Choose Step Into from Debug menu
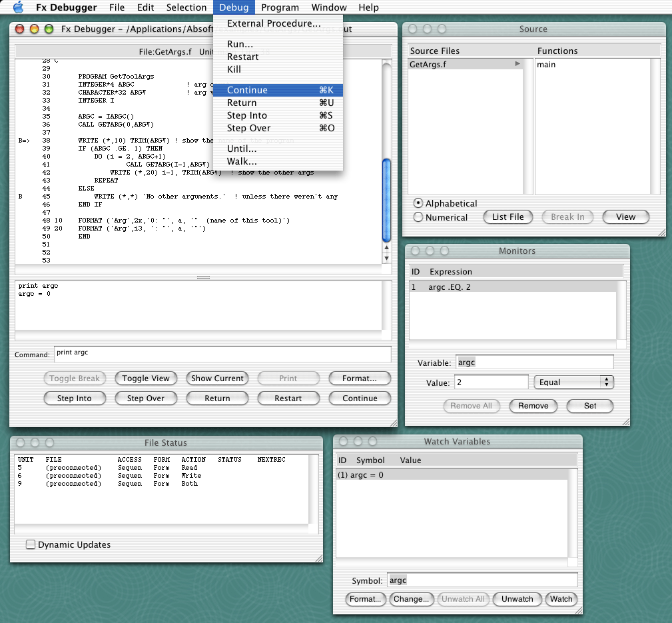Screen dimensions: 672x623 (x=247, y=115)
